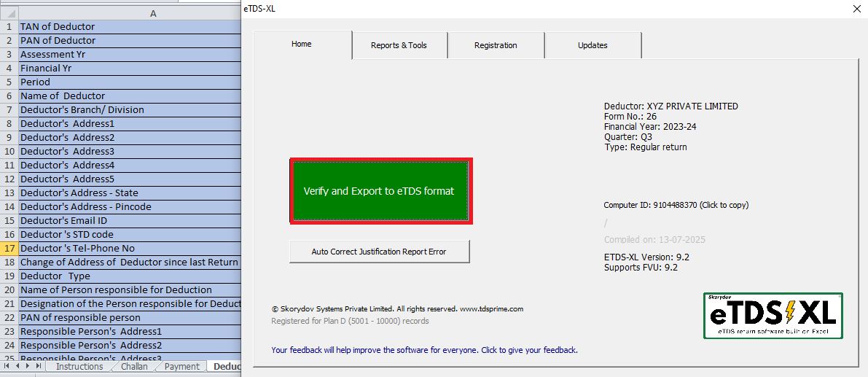
Task: Click the eTDS XL logo
Action: tap(773, 316)
